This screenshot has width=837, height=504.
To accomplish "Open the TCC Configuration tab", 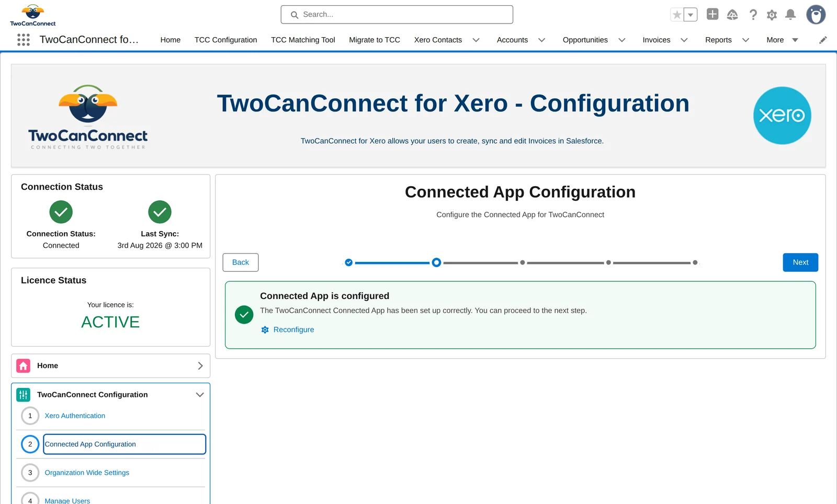I will 225,40.
